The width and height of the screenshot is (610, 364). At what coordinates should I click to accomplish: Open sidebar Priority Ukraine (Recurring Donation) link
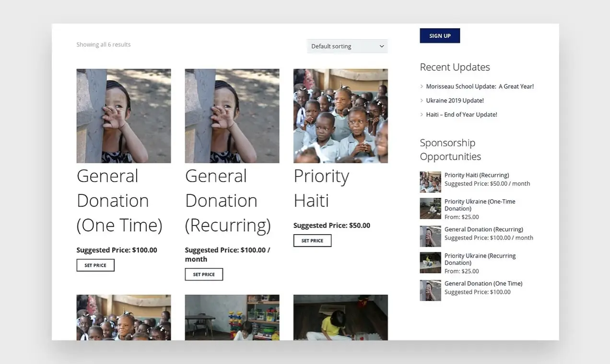[480, 259]
